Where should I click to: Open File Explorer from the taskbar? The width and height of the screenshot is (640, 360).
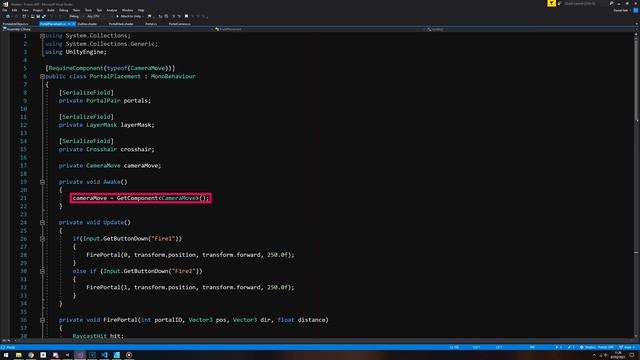tap(18, 355)
